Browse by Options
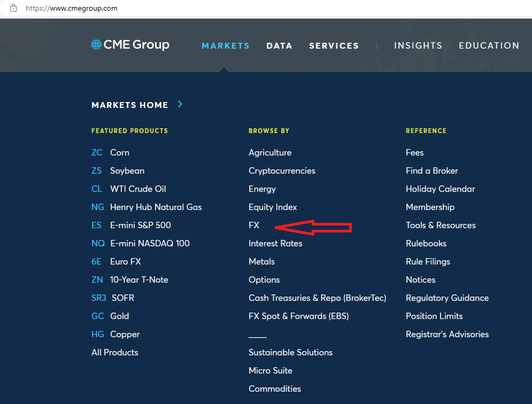This screenshot has width=532, height=404. tap(264, 280)
